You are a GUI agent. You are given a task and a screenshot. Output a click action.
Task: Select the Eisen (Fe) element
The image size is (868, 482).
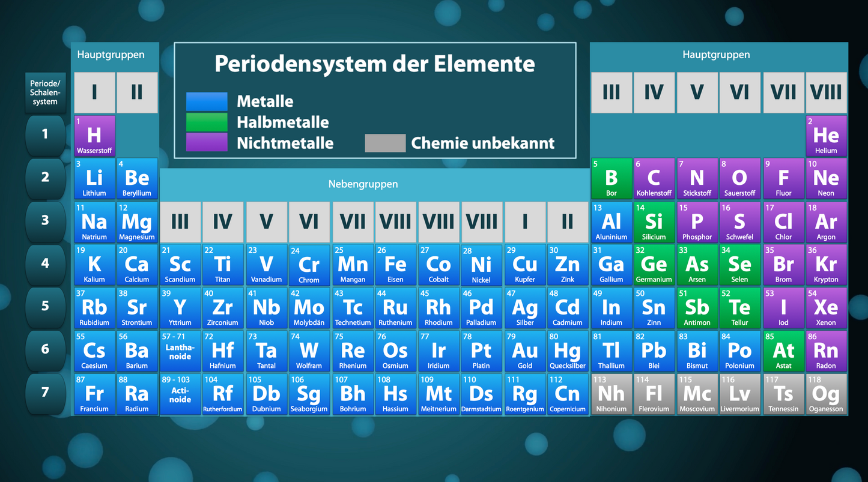[395, 265]
